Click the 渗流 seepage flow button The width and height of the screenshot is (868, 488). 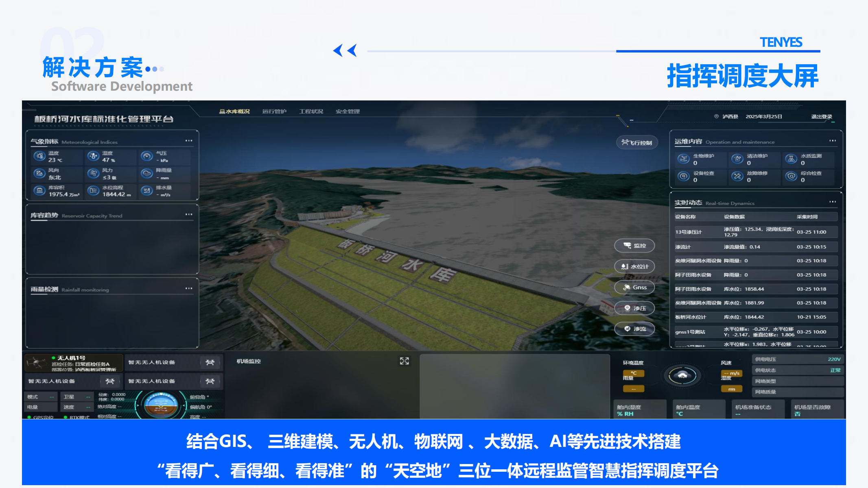[634, 329]
